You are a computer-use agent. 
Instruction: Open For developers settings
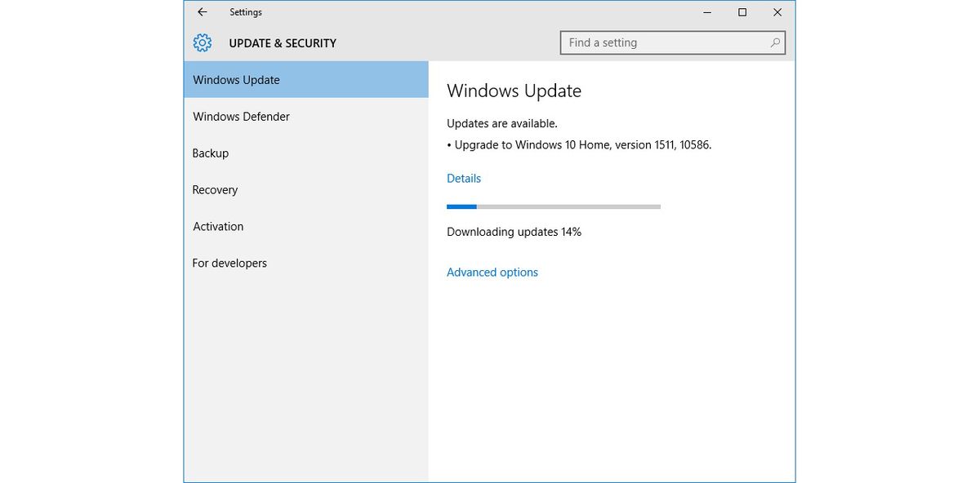click(x=229, y=263)
